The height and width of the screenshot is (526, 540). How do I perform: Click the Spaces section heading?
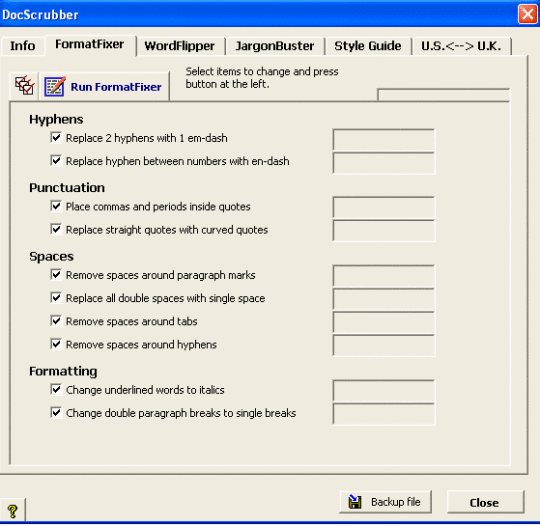(51, 257)
